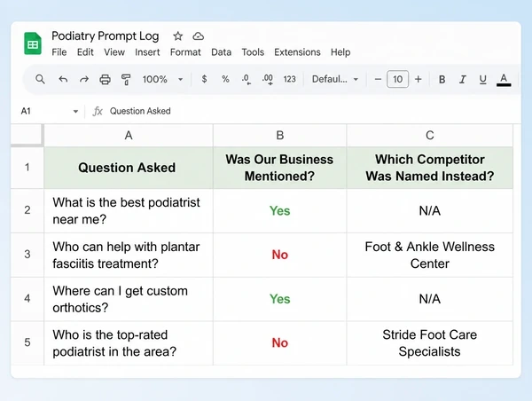Image resolution: width=532 pixels, height=401 pixels.
Task: Select row 2 header
Action: (x=27, y=210)
